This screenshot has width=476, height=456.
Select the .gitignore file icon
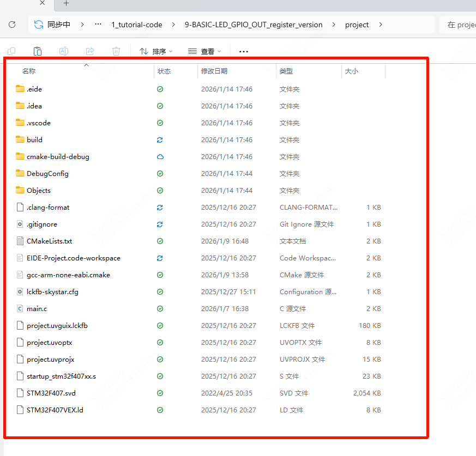(x=21, y=224)
